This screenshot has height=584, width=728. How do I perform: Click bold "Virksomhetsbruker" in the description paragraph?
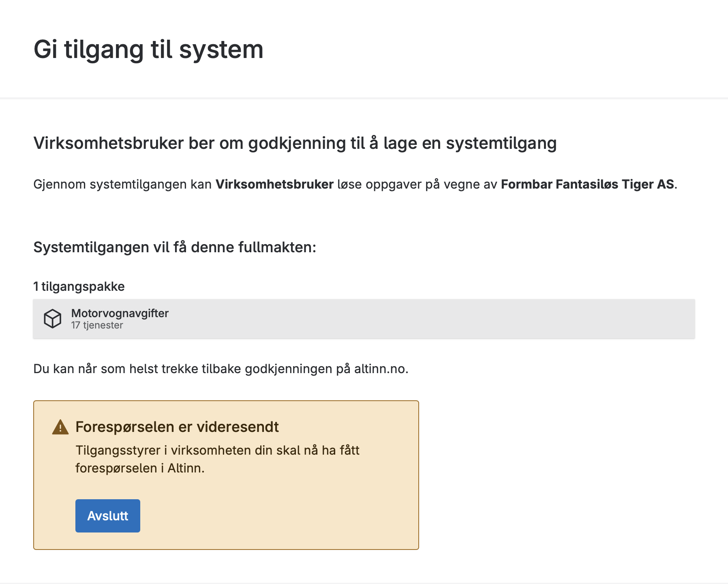274,184
